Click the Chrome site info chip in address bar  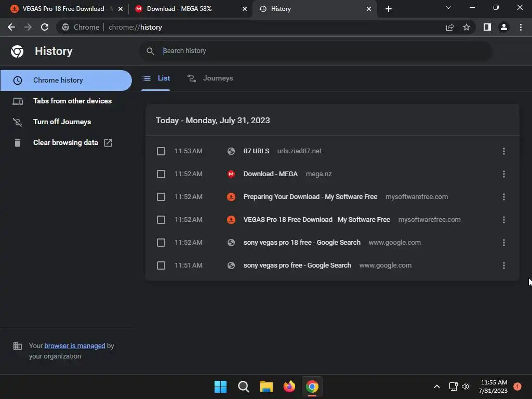coord(81,27)
